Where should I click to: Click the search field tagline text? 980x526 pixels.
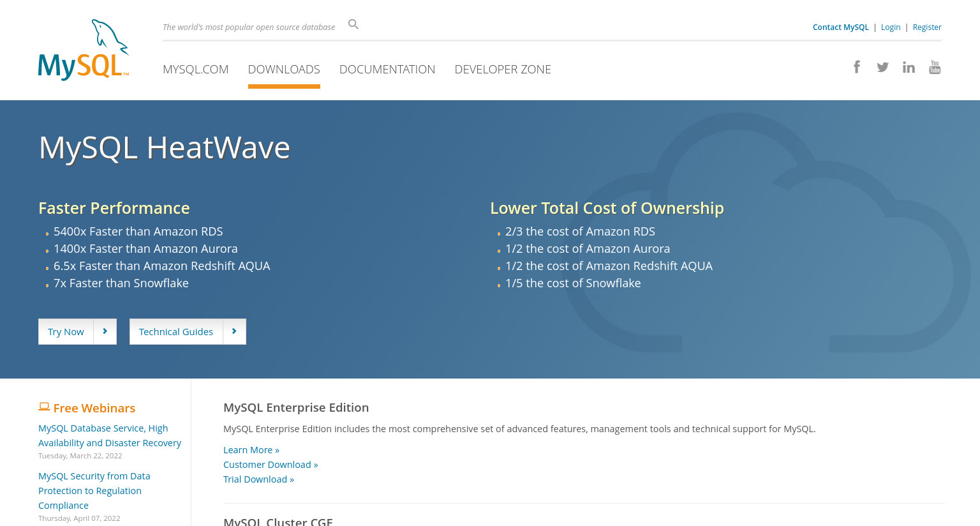(249, 27)
